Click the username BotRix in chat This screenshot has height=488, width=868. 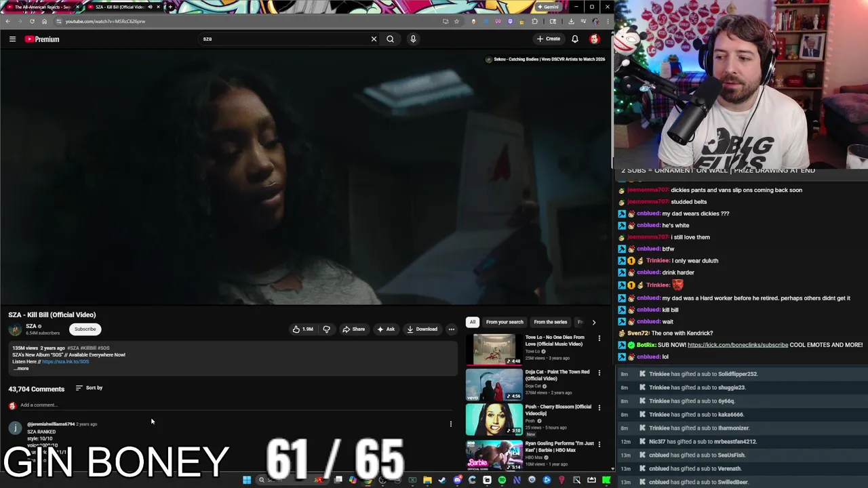tap(646, 345)
